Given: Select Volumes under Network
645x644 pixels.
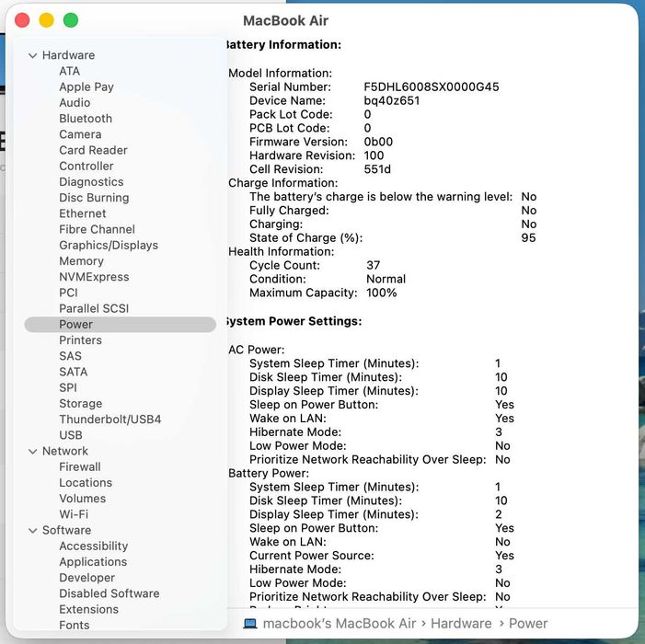Looking at the screenshot, I should pos(83,499).
